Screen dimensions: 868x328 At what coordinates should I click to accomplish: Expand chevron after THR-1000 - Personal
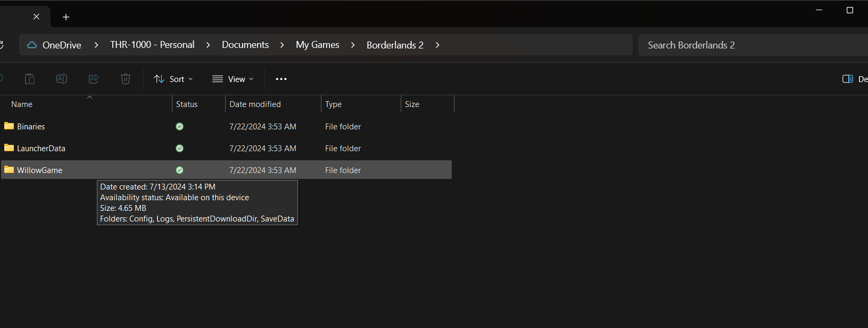[x=208, y=45]
